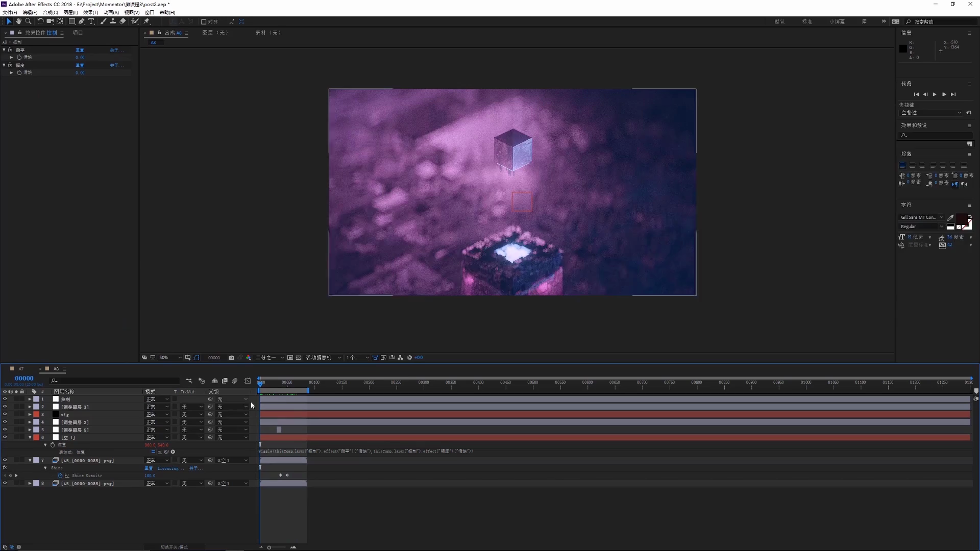Image resolution: width=980 pixels, height=551 pixels.
Task: Toggle visibility of layer 1 控制
Action: 5,399
